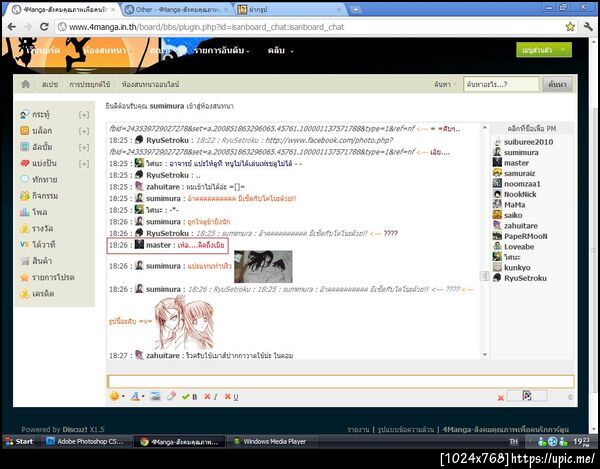Switch to the first 4Manga browser tab

coord(63,10)
